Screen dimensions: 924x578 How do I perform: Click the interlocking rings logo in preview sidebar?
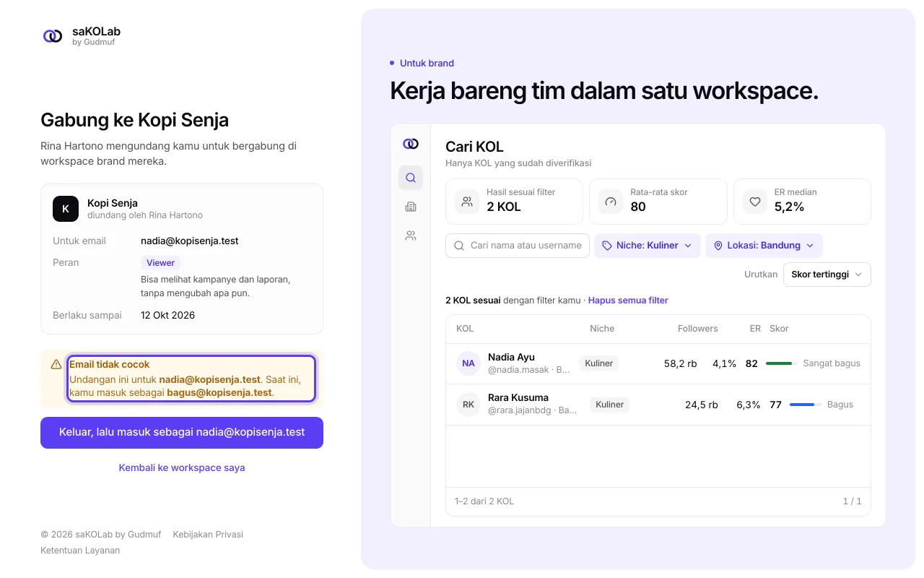(411, 144)
